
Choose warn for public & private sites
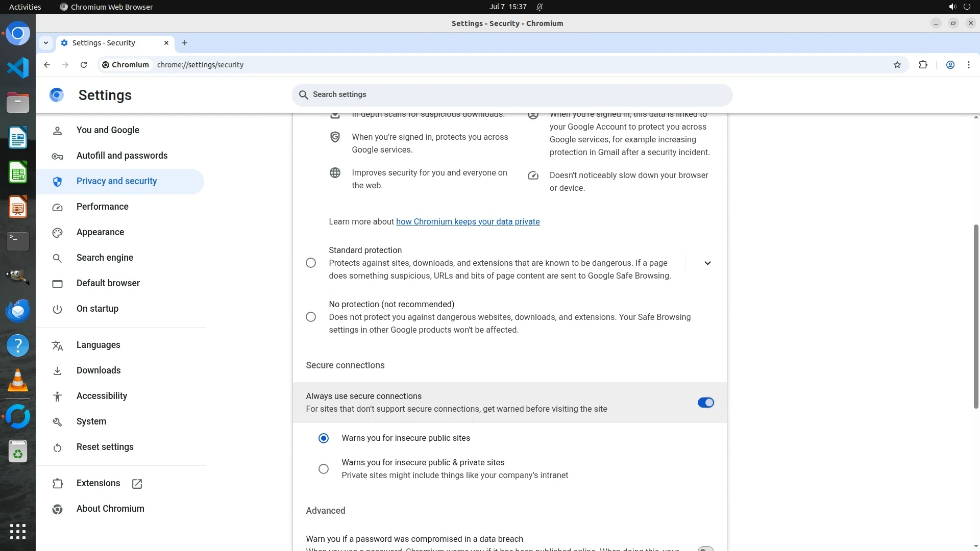pos(323,469)
